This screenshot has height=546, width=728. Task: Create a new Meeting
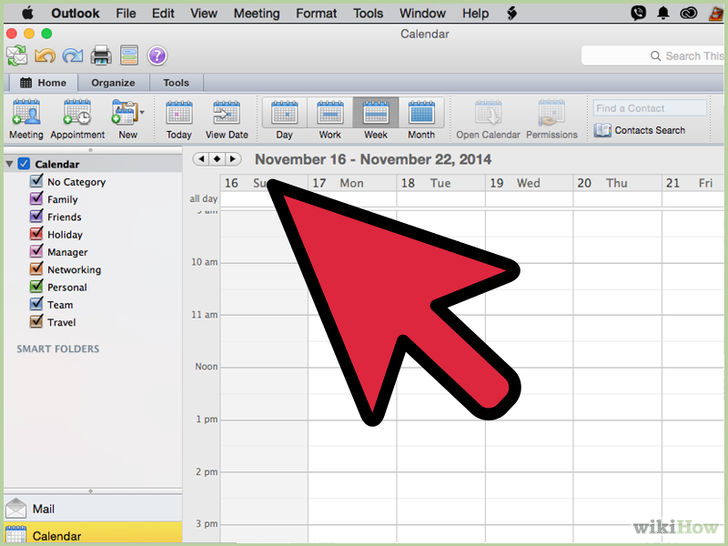tap(26, 119)
